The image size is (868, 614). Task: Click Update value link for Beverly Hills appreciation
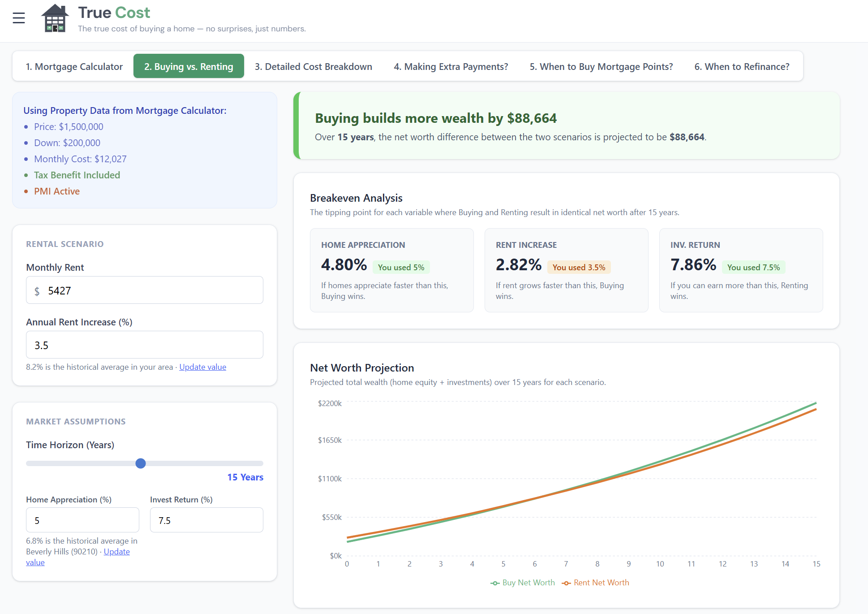tap(116, 552)
